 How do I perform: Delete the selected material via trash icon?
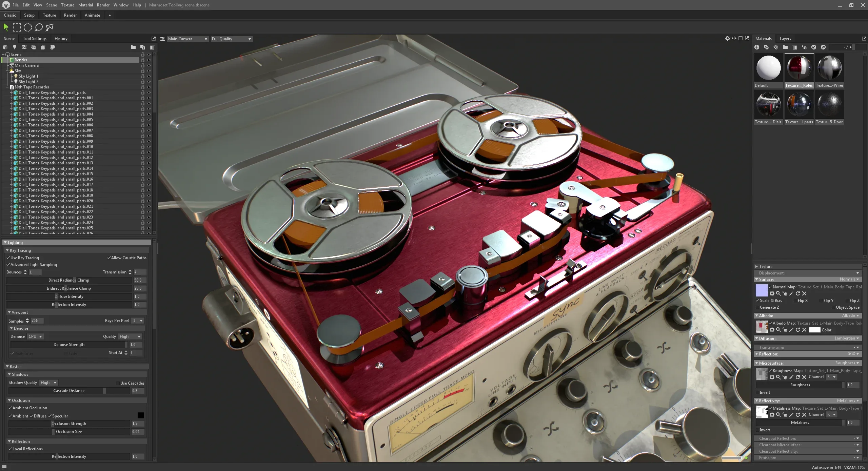click(x=794, y=47)
